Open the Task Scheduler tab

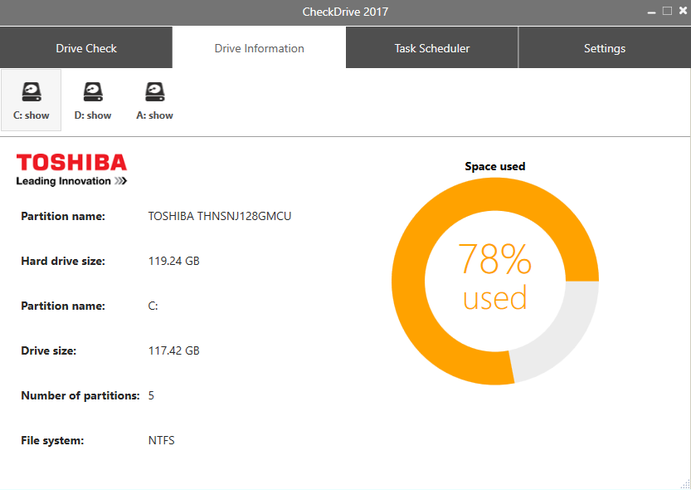tap(432, 48)
